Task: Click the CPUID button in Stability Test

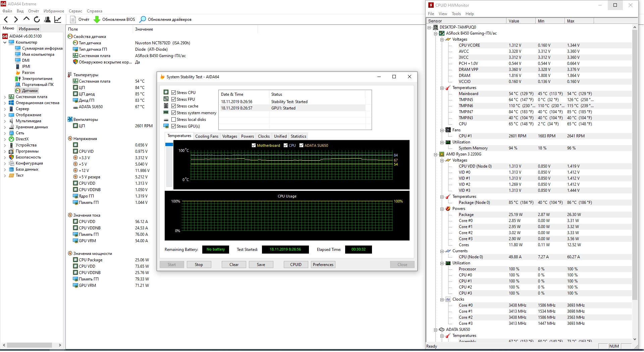Action: [296, 265]
